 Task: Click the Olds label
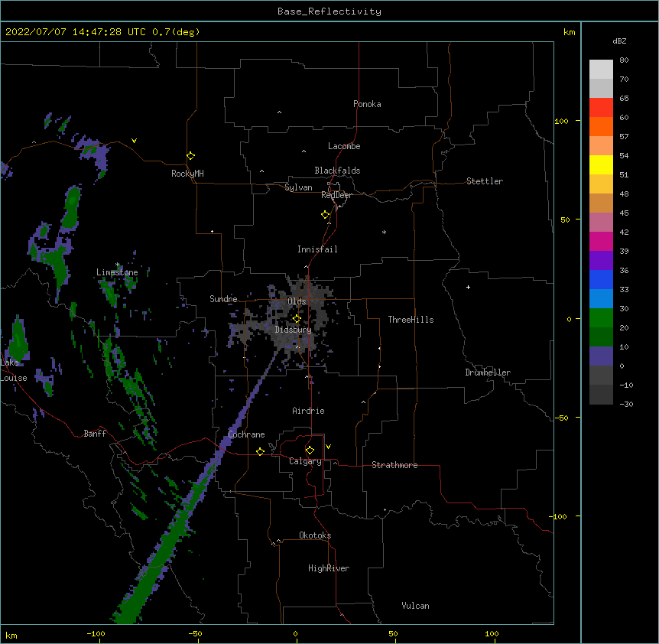pyautogui.click(x=297, y=301)
